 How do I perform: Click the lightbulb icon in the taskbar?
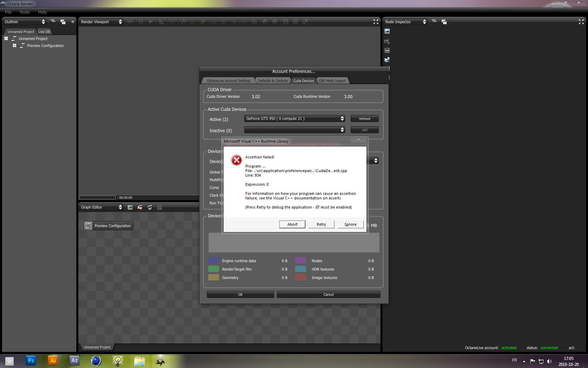click(x=118, y=361)
